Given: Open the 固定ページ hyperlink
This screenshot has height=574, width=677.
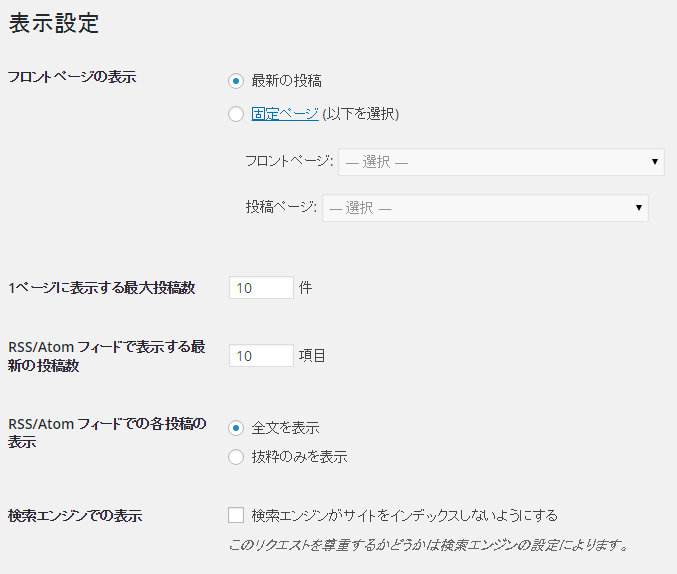Looking at the screenshot, I should [285, 114].
